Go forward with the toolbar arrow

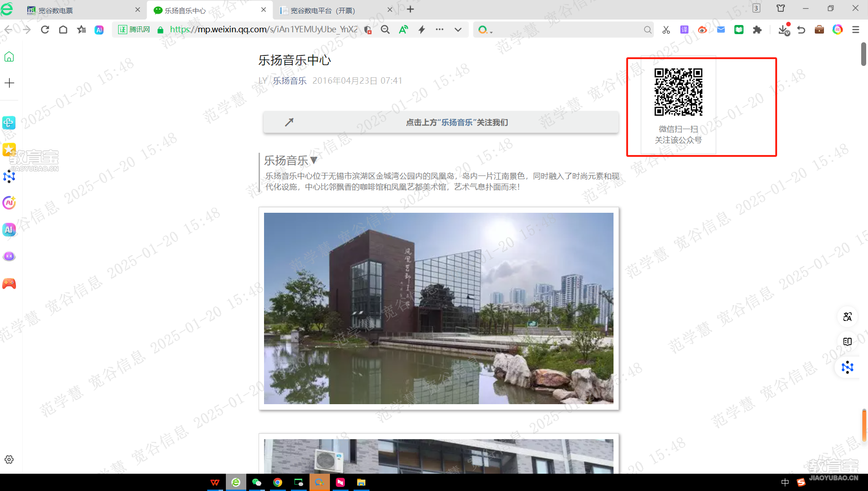(27, 30)
